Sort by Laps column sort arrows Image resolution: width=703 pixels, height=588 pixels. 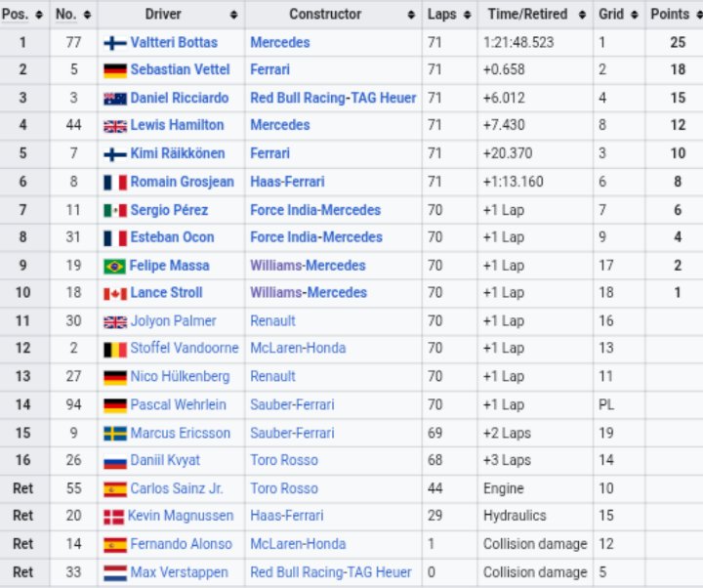tap(467, 15)
